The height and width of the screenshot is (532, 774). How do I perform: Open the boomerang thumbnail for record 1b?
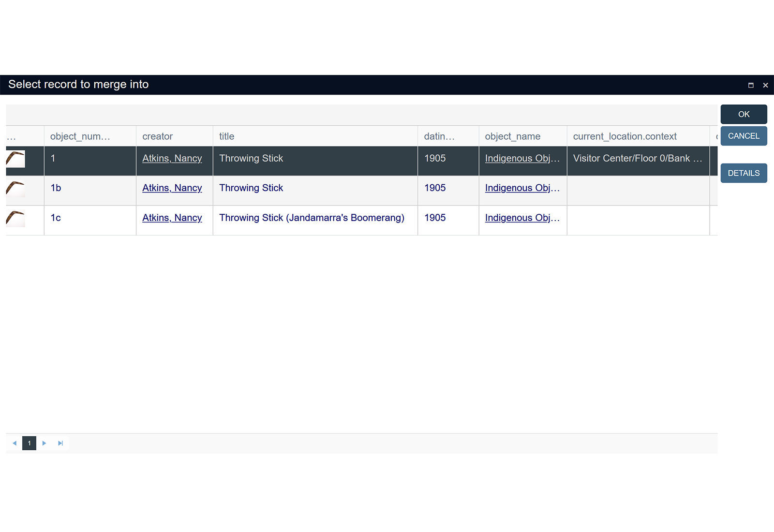15,189
